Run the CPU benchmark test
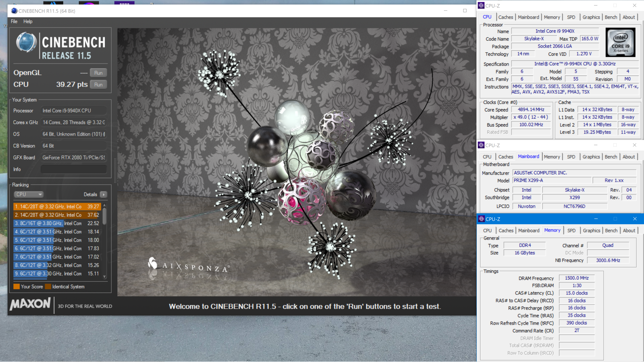This screenshot has height=362, width=644. click(98, 84)
